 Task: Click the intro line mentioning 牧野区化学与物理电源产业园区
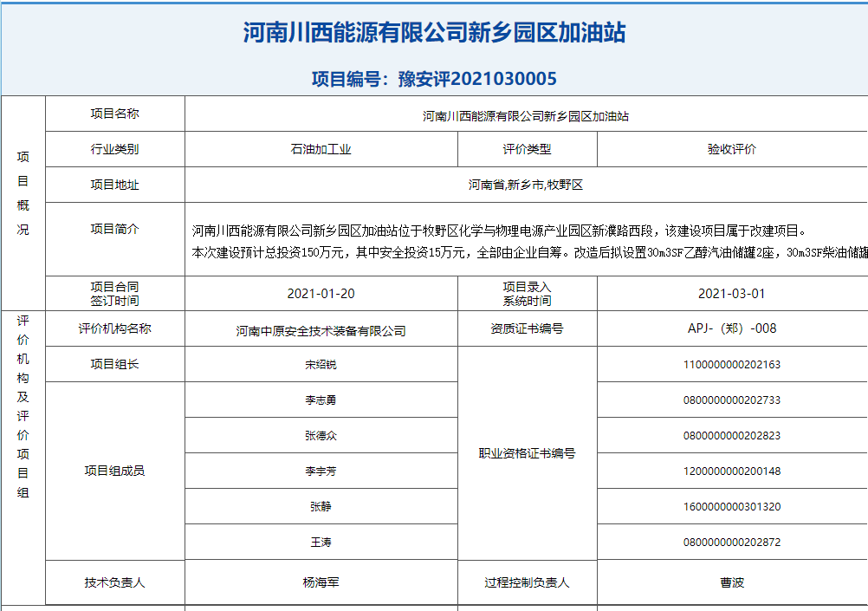coord(500,231)
